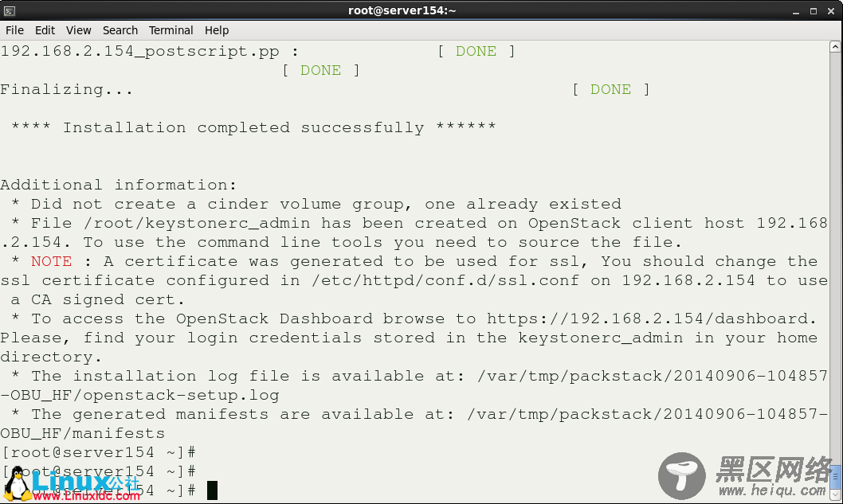Close the root@server154 terminal window

[830, 11]
